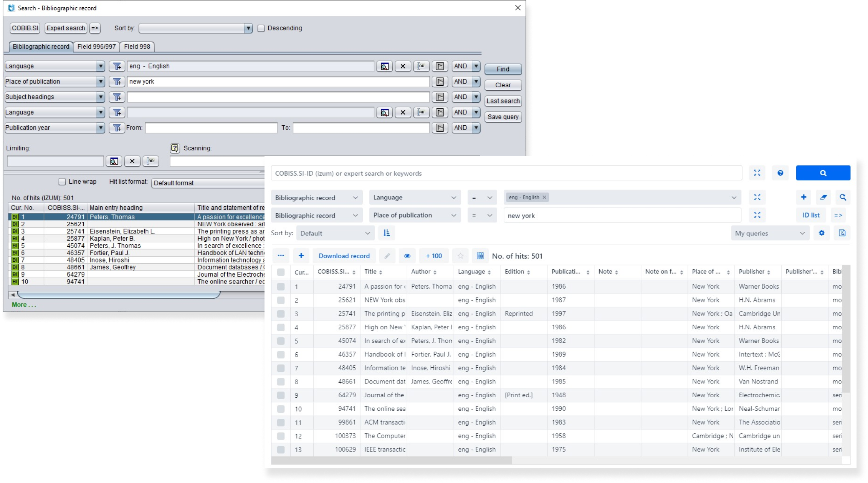Open the Publication year field dropdown

tap(101, 128)
